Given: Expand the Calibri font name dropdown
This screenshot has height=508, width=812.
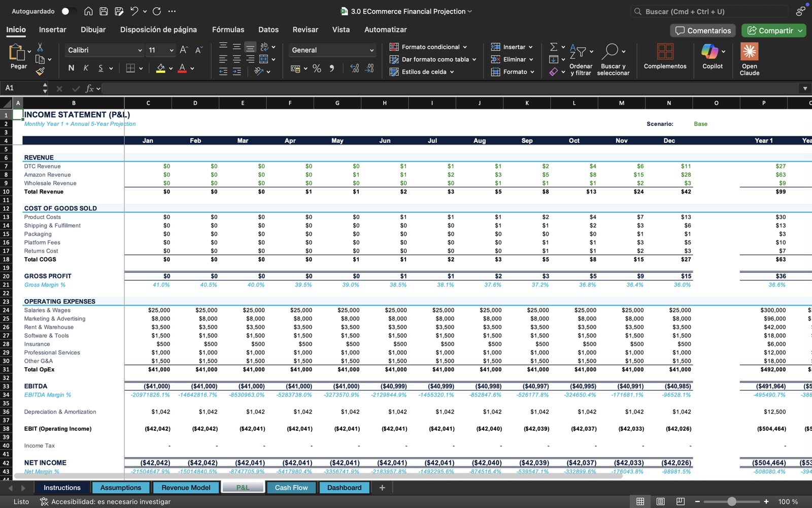Looking at the screenshot, I should click(x=140, y=50).
